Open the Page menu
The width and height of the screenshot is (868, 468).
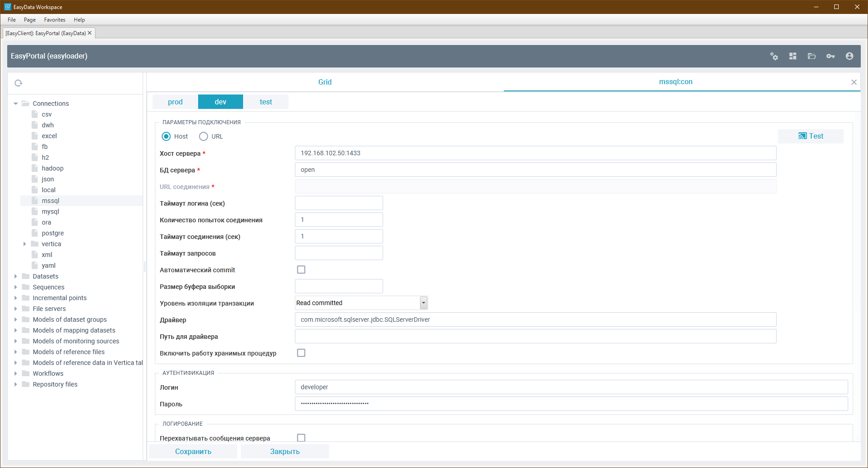point(30,20)
